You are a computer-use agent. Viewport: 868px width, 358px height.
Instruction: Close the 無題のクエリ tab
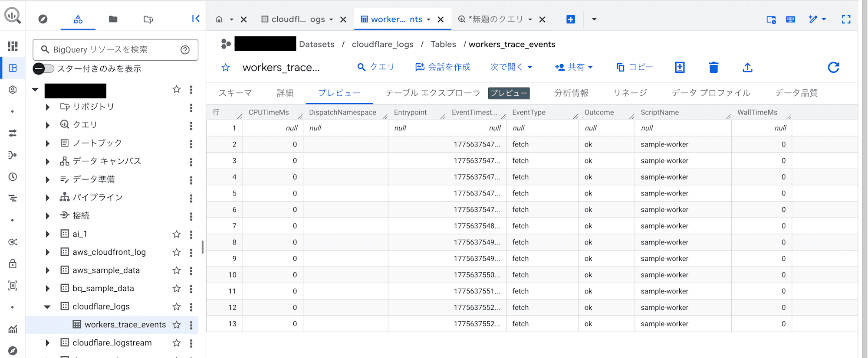point(542,20)
